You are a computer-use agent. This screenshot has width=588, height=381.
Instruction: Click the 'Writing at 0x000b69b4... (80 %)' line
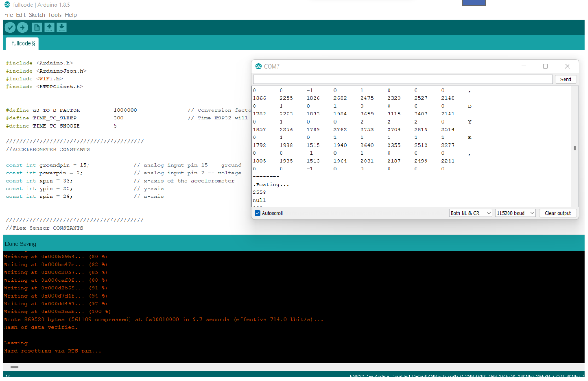pos(56,257)
